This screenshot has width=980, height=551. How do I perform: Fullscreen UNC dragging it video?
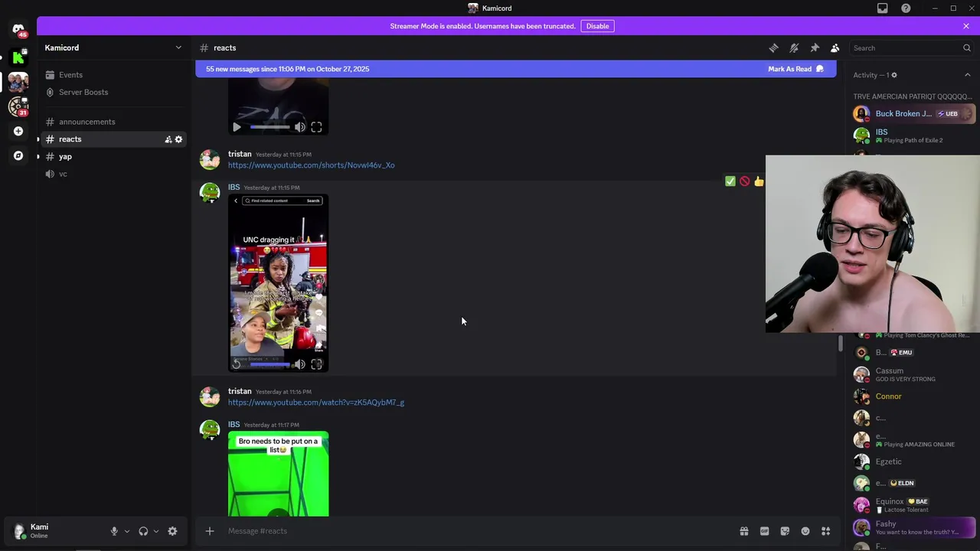pos(316,364)
